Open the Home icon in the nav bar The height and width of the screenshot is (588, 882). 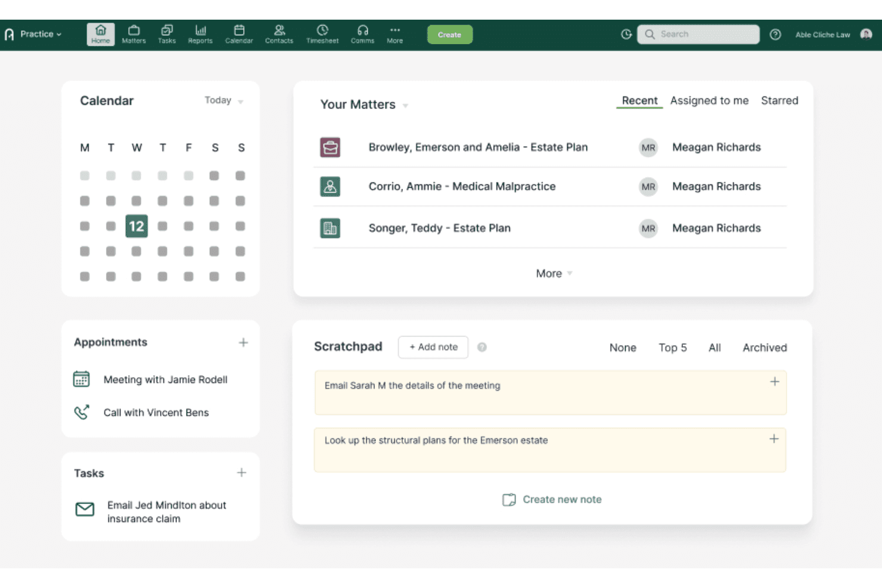[x=101, y=34]
